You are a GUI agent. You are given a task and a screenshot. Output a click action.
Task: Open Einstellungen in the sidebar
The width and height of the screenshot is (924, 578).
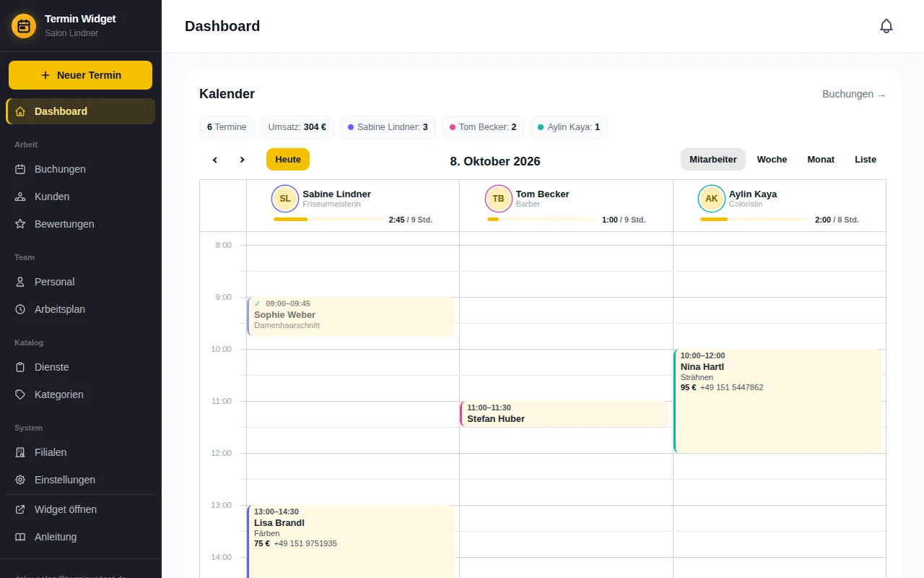[80, 480]
